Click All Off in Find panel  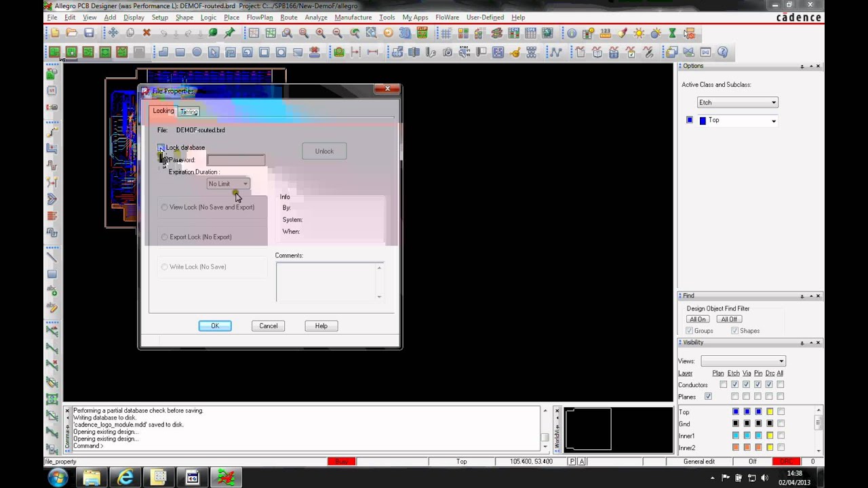pos(729,319)
